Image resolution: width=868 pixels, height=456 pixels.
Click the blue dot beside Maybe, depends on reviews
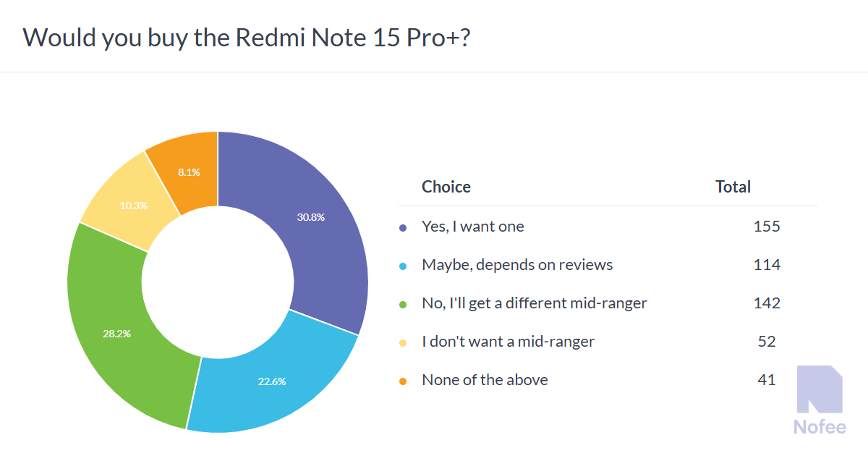[404, 266]
